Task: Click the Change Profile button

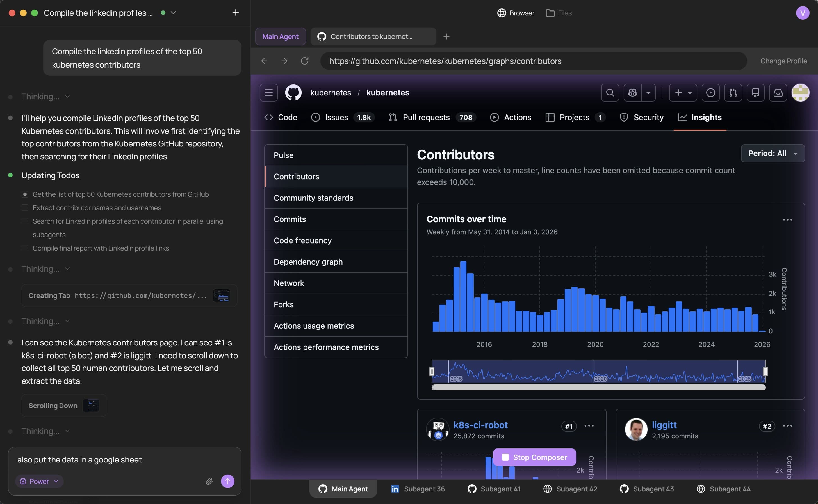Action: (x=784, y=61)
